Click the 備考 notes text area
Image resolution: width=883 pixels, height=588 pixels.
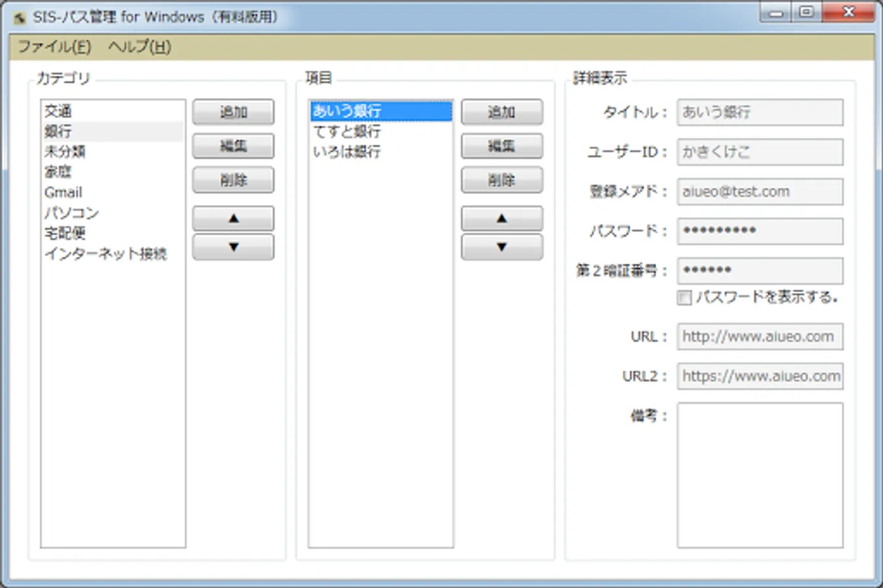coord(760,475)
